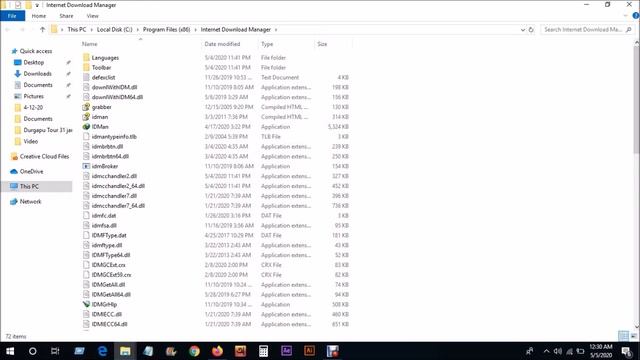This screenshot has height=360, width=640.
Task: Switch to Details view layout icon
Action: 623,336
